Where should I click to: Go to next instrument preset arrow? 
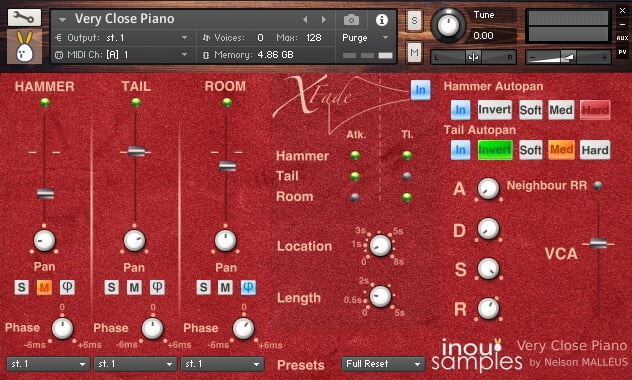click(x=324, y=19)
